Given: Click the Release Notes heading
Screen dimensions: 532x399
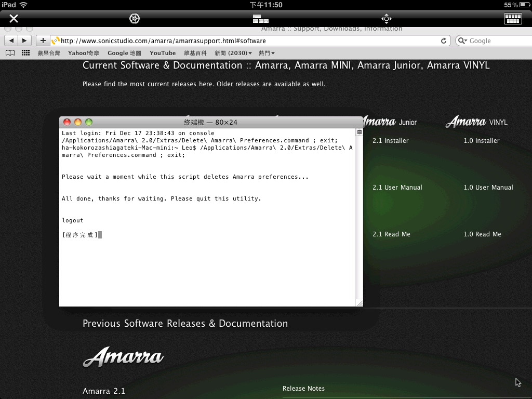Looking at the screenshot, I should [303, 389].
